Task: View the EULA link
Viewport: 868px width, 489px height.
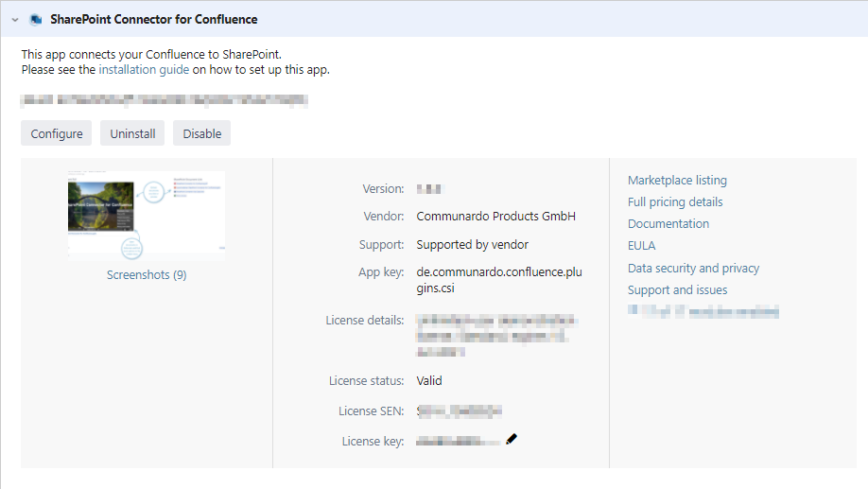Action: tap(641, 245)
